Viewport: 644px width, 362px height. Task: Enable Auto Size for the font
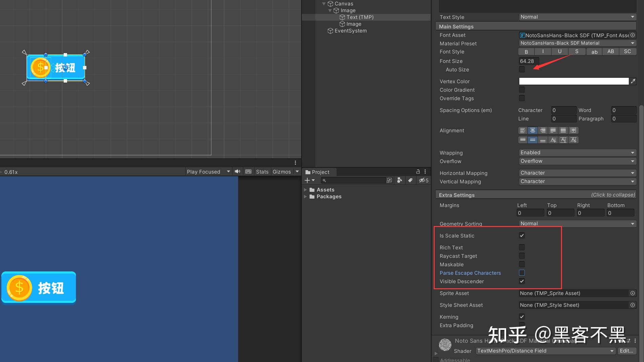pos(522,69)
